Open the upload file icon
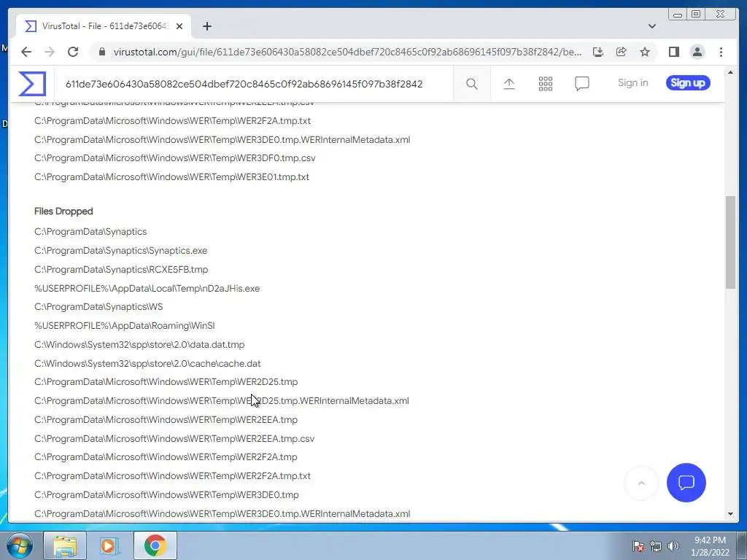747x560 pixels. (x=508, y=84)
